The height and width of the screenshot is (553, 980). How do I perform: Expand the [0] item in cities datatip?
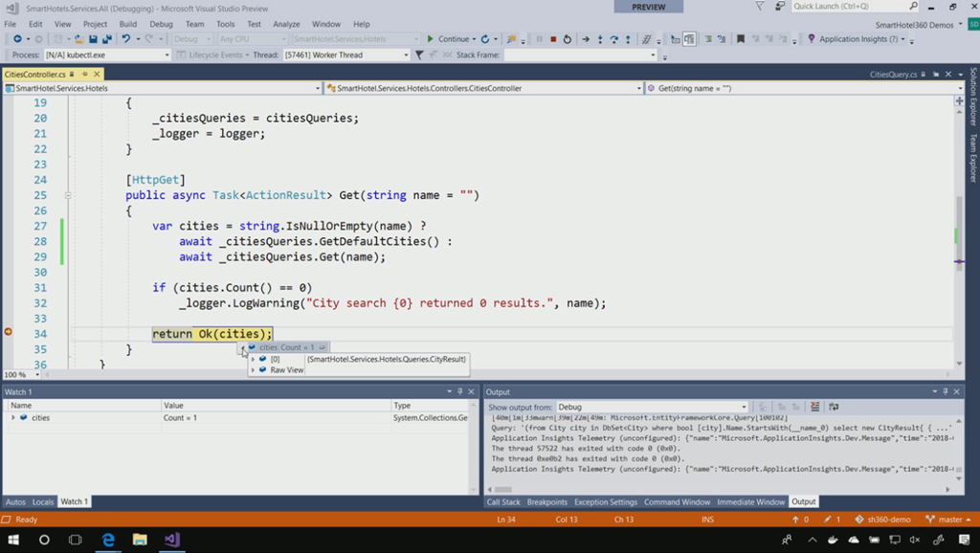coord(253,359)
